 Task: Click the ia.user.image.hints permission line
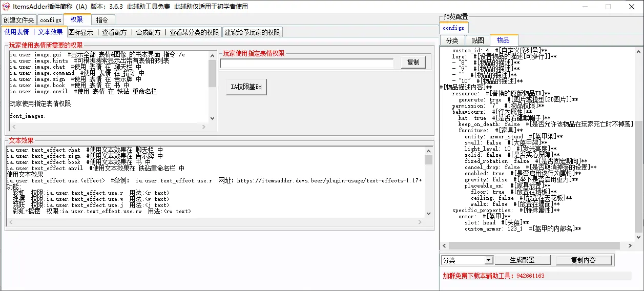pyautogui.click(x=90, y=60)
